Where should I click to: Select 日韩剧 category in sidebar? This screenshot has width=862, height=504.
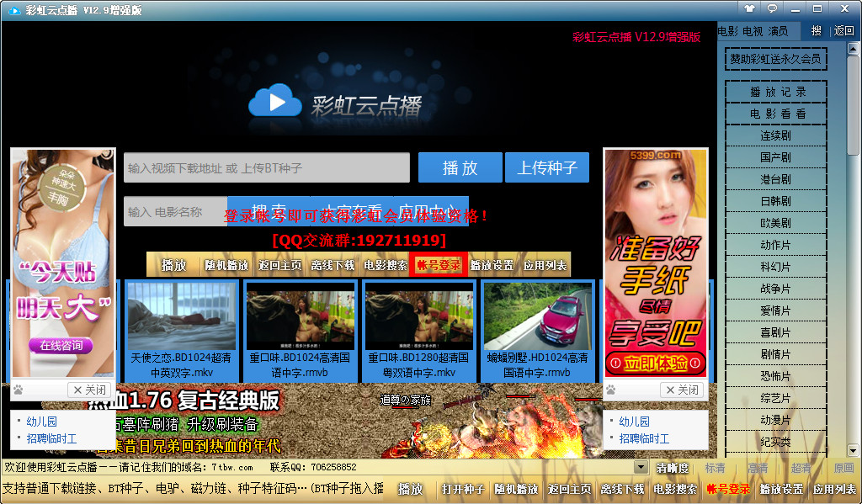click(x=775, y=202)
